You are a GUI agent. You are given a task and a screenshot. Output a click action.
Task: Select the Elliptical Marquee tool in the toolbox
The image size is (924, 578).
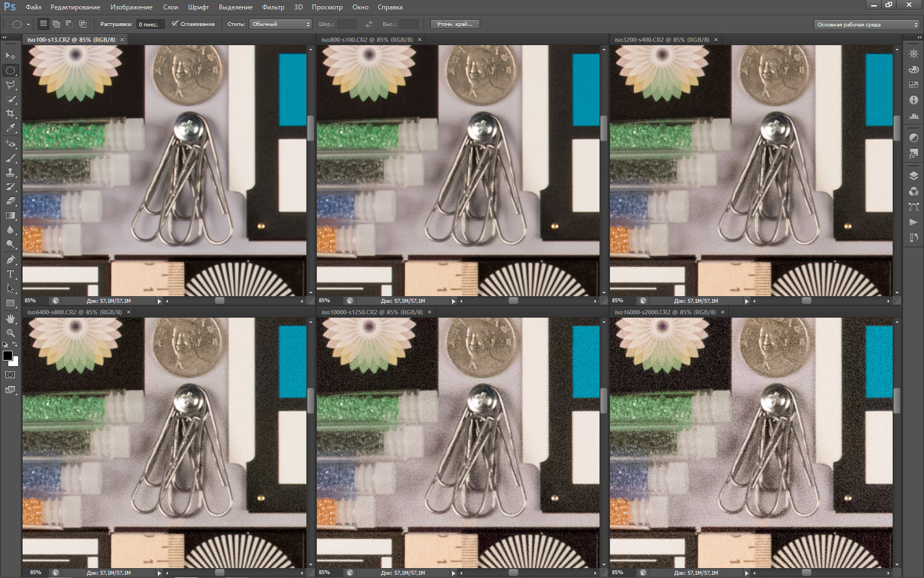[x=10, y=70]
